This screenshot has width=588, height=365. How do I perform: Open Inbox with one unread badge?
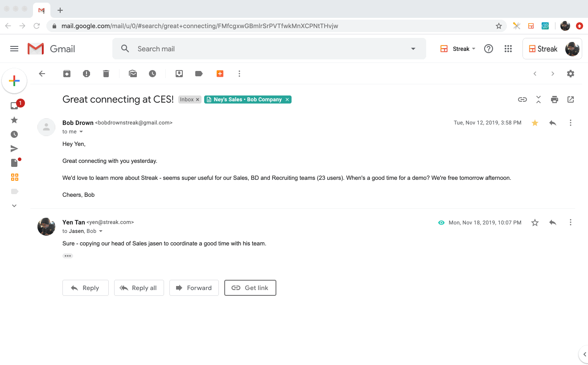click(15, 105)
